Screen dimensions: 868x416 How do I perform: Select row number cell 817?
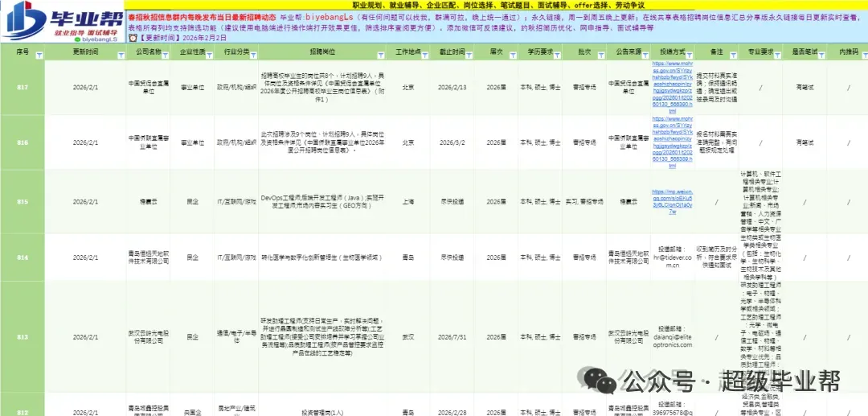[x=23, y=87]
